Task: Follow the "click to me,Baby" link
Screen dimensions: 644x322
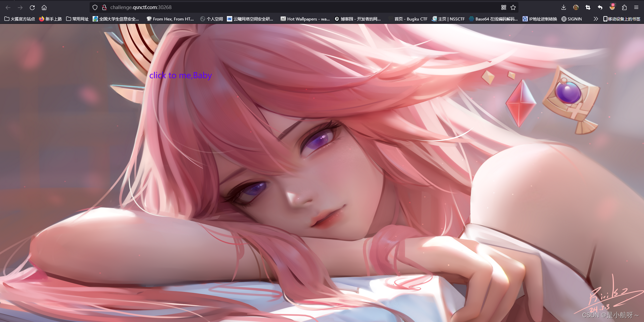Action: click(181, 75)
